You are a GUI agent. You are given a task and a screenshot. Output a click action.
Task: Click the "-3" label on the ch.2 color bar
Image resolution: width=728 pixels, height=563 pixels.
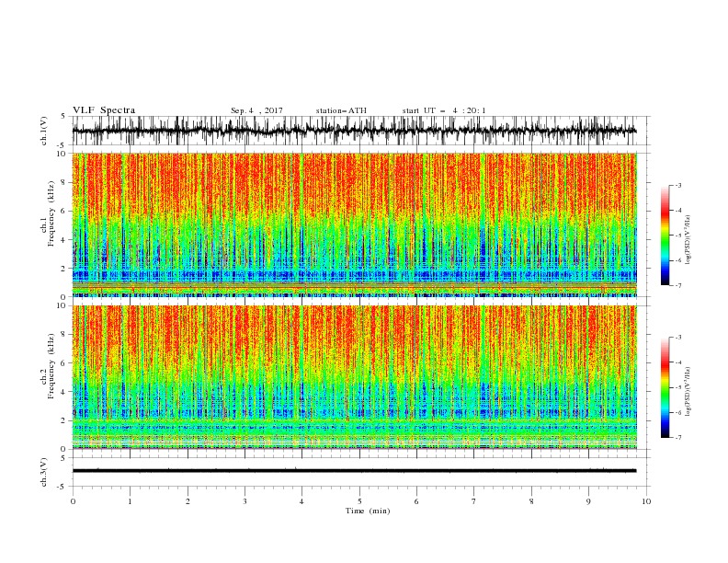click(677, 338)
